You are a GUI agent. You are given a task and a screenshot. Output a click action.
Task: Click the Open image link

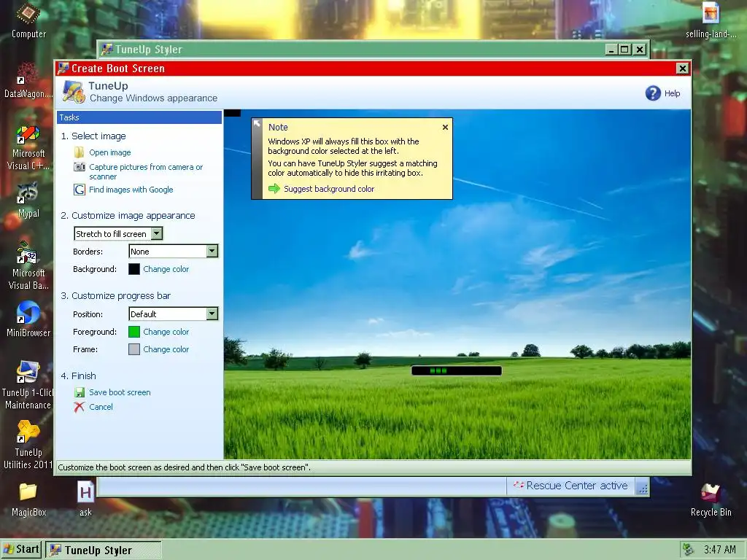(x=109, y=152)
